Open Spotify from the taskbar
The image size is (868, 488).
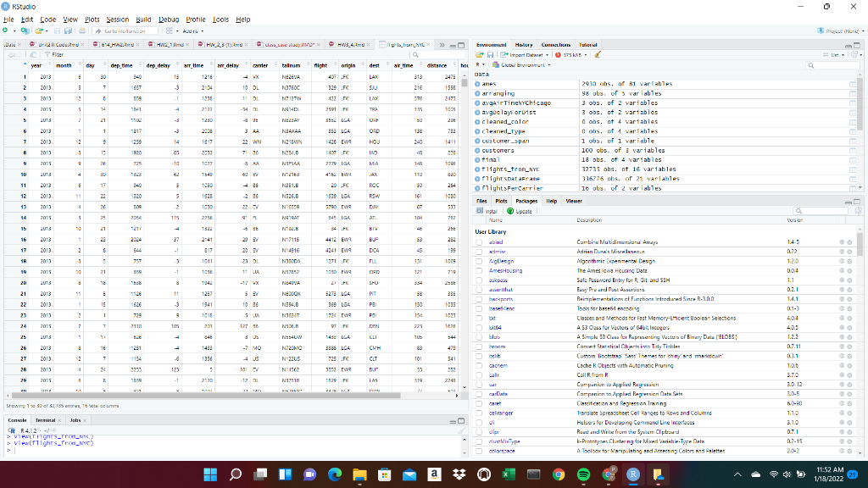tap(583, 474)
